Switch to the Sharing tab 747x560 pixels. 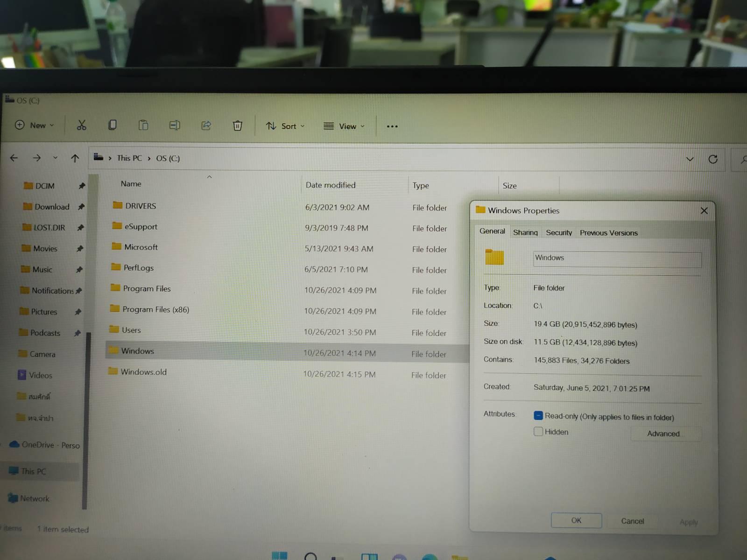click(525, 232)
